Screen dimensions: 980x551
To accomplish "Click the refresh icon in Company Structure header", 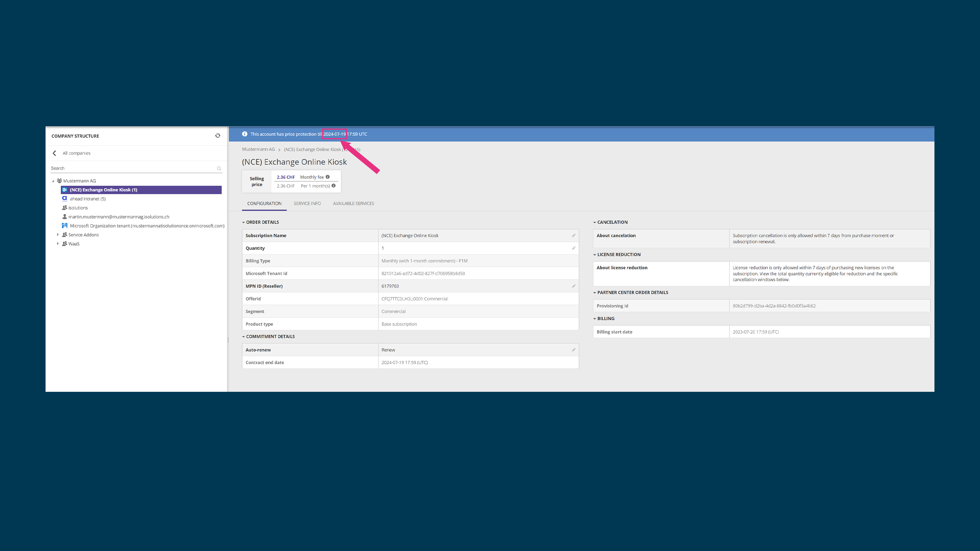I will click(217, 135).
